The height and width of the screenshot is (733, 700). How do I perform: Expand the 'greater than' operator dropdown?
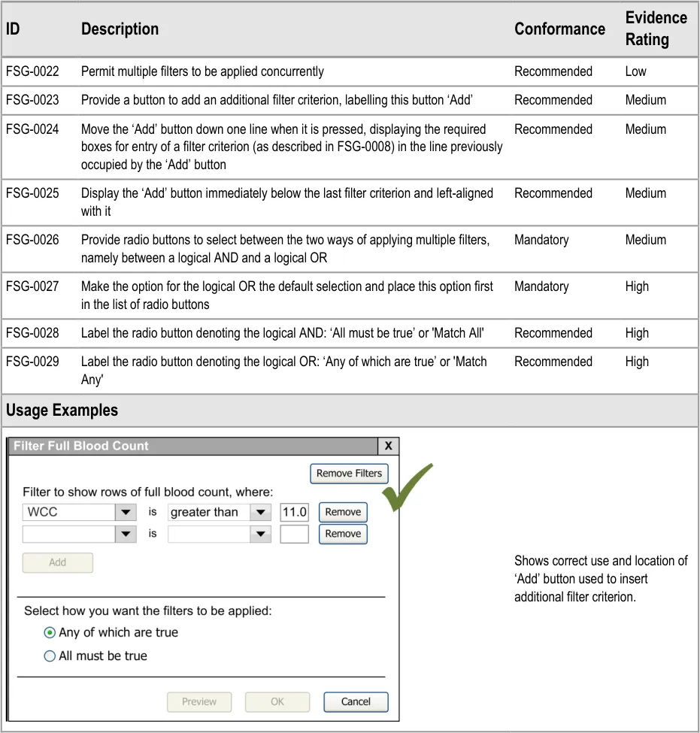[x=260, y=513]
